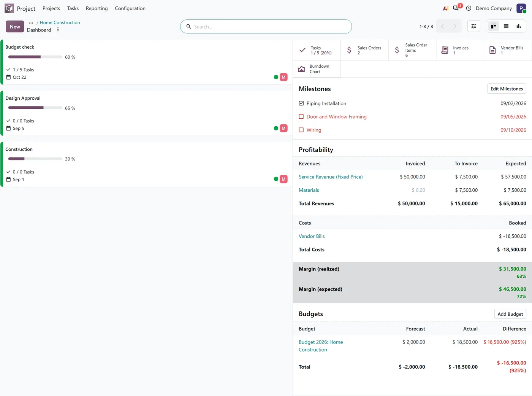Expand the breadcrumb ellipsis
This screenshot has height=396, width=532.
(31, 23)
